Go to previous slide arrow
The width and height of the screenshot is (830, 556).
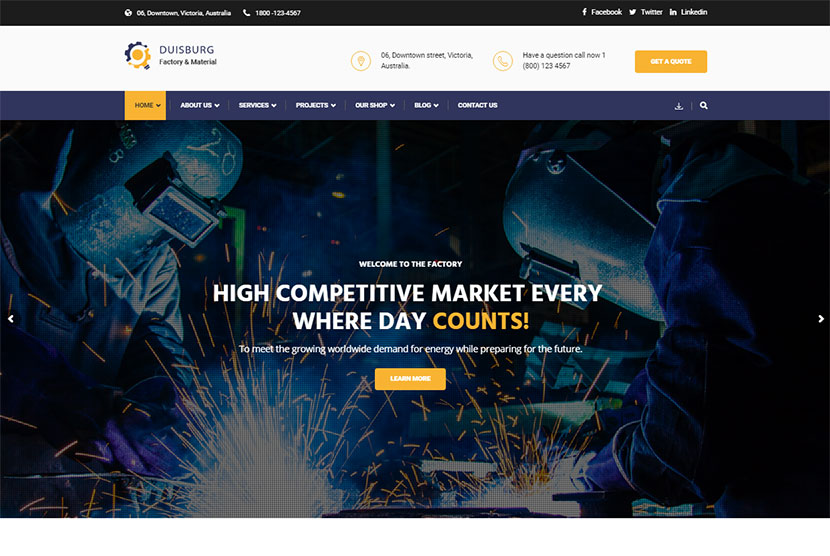(x=11, y=319)
